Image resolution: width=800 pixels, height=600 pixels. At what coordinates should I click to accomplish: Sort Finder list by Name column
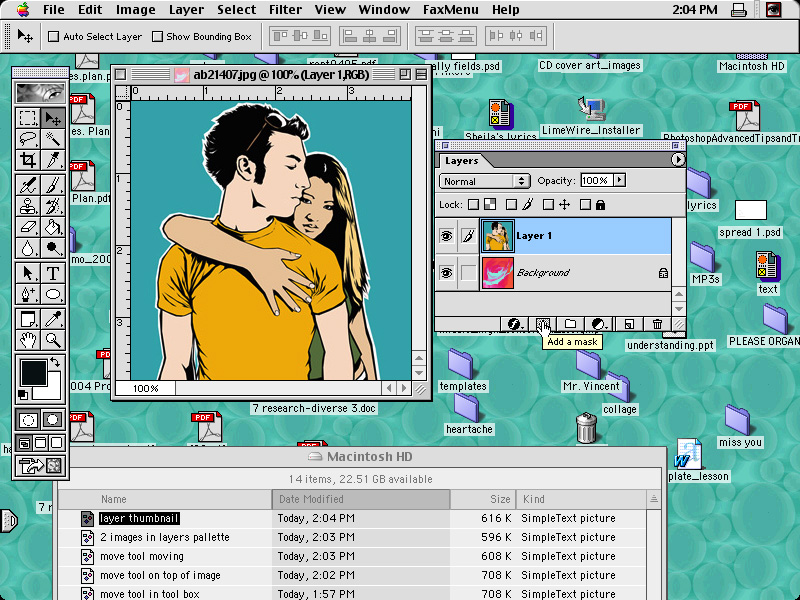pyautogui.click(x=165, y=499)
